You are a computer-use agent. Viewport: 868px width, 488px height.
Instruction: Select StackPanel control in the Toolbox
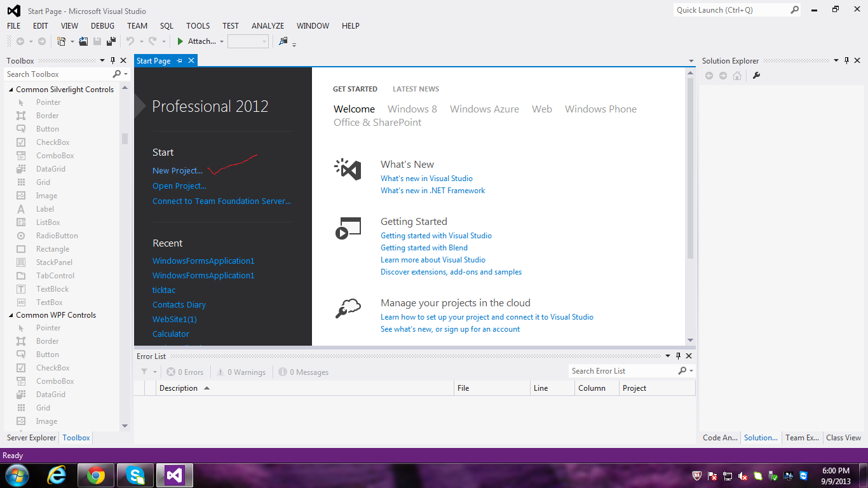click(x=54, y=262)
